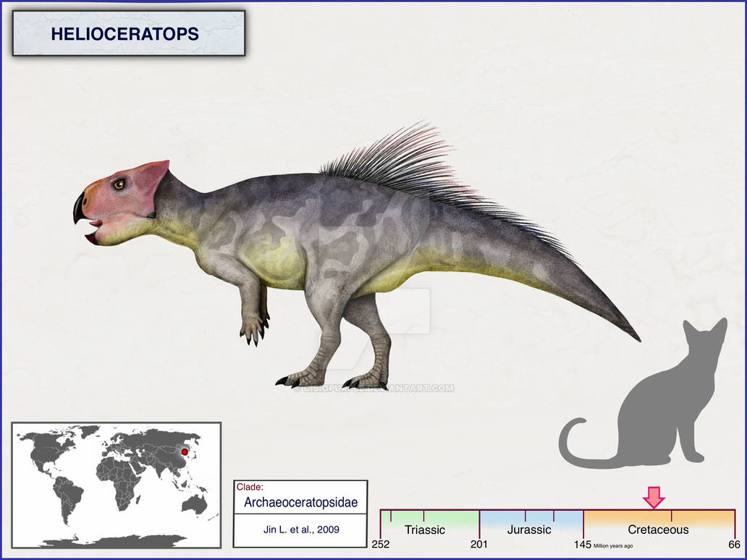This screenshot has width=747, height=560.
Task: Expand the Archaeoceratopsidae clade entry
Action: click(x=302, y=501)
